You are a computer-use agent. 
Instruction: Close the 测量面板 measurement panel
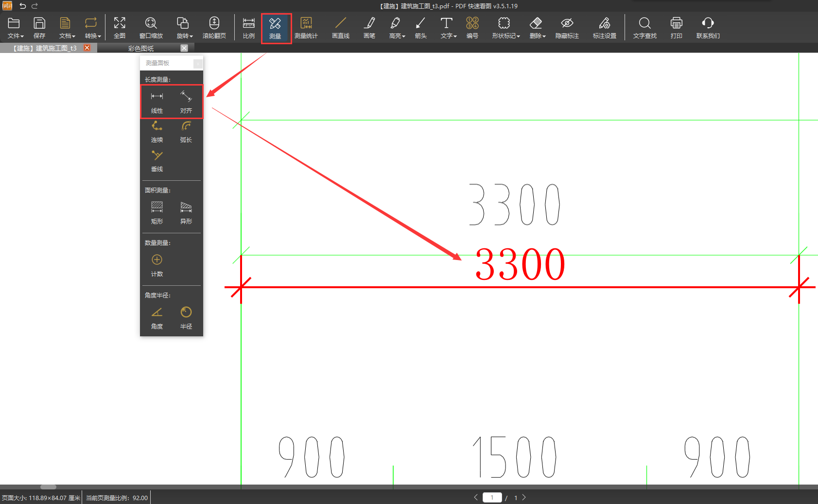click(198, 63)
